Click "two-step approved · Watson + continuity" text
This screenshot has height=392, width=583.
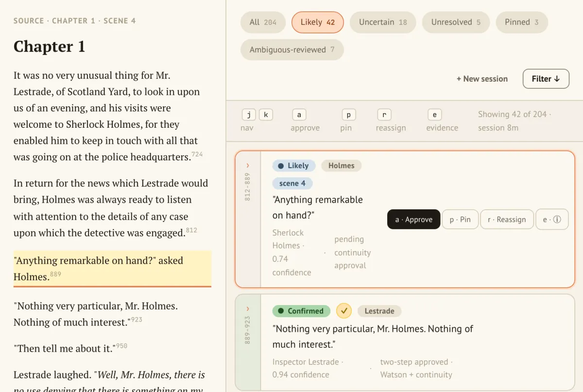pos(417,368)
